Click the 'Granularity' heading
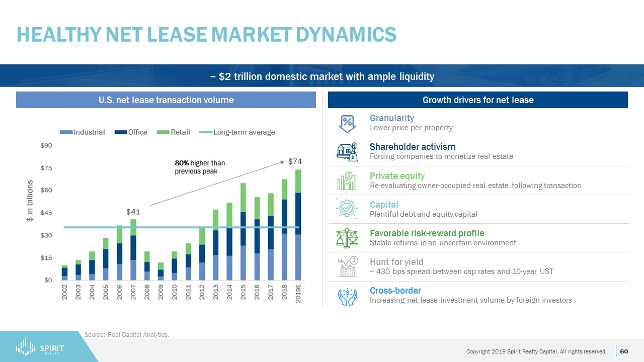The image size is (644, 362). (x=392, y=118)
